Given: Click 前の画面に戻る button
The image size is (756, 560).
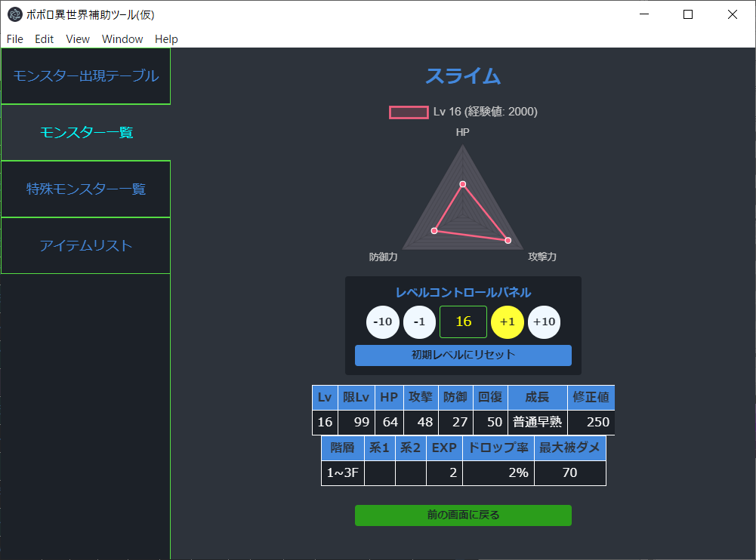Looking at the screenshot, I should 463,515.
